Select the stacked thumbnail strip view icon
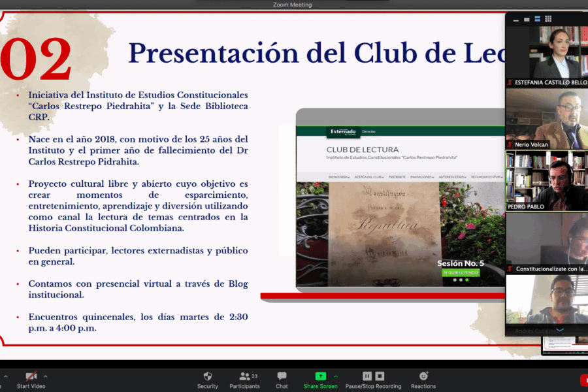Image resolution: width=588 pixels, height=392 pixels. coord(537,19)
